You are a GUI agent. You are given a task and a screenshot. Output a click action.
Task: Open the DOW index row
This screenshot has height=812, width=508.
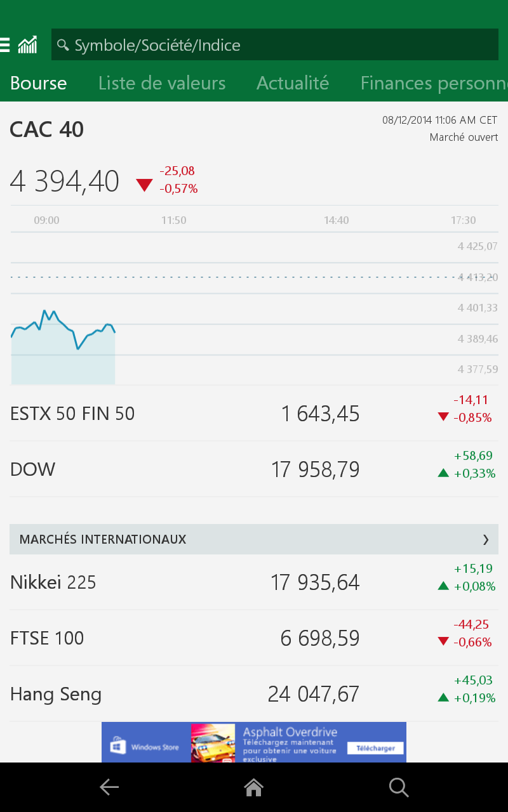tap(254, 469)
